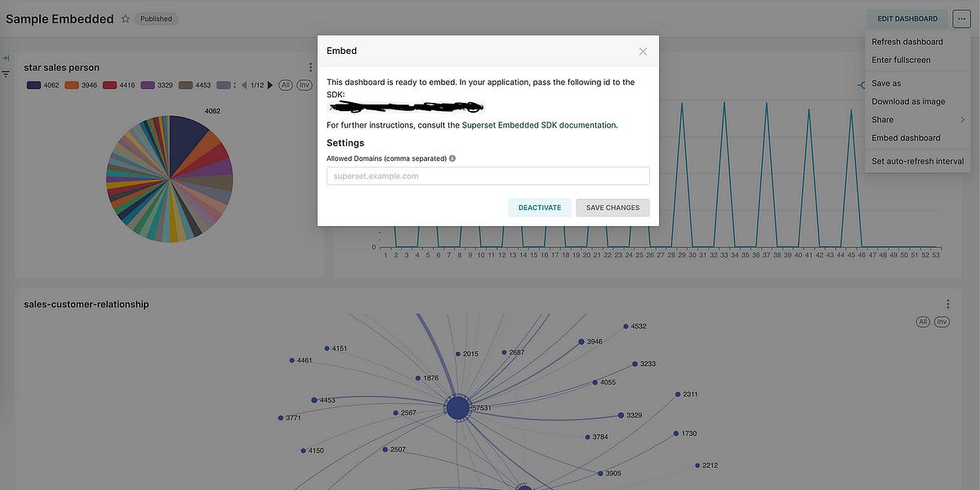980x490 pixels.
Task: Click the Allowed Domains input field
Action: coord(488,175)
